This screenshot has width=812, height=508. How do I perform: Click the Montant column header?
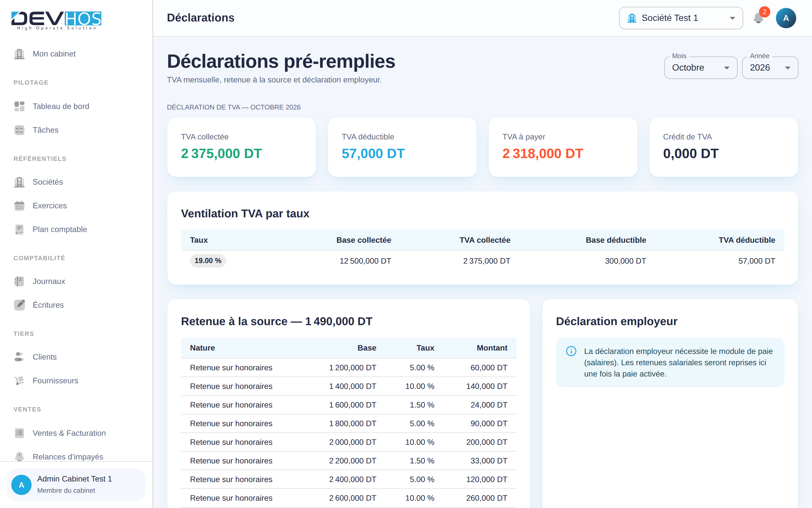point(492,348)
